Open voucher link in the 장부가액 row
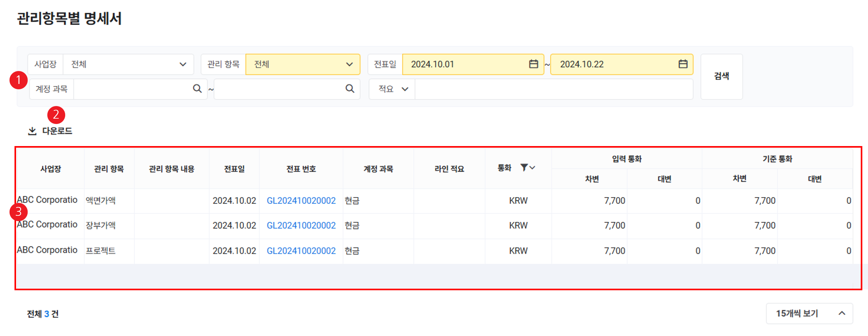Image resolution: width=868 pixels, height=336 pixels. [x=301, y=225]
